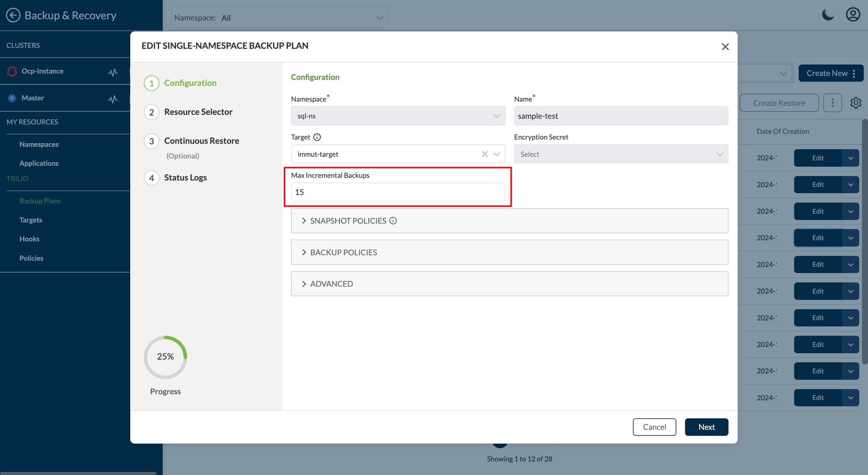Toggle dark mode with the moon icon
The image size is (868, 475).
[x=828, y=15]
